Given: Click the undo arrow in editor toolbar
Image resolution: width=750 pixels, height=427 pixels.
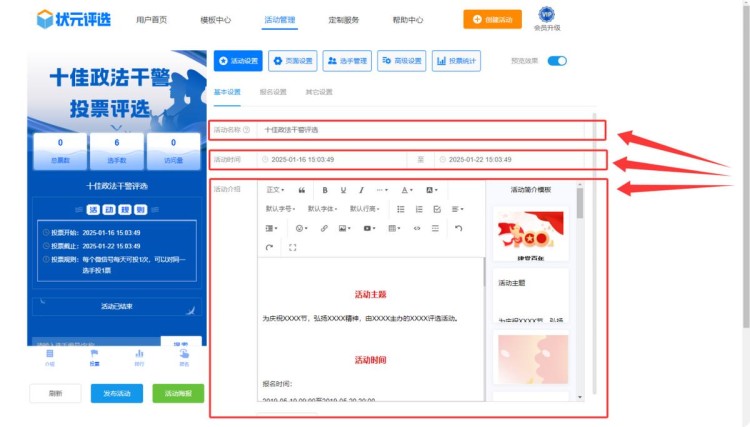Looking at the screenshot, I should coord(458,228).
